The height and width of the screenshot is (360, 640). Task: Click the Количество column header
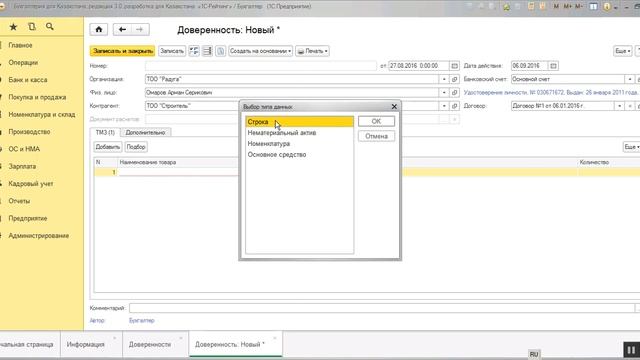[594, 162]
